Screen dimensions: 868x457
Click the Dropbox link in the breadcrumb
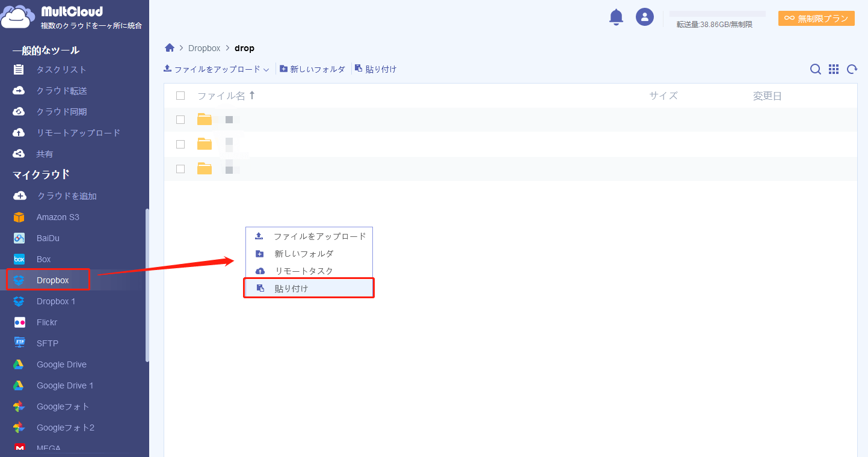(x=205, y=48)
